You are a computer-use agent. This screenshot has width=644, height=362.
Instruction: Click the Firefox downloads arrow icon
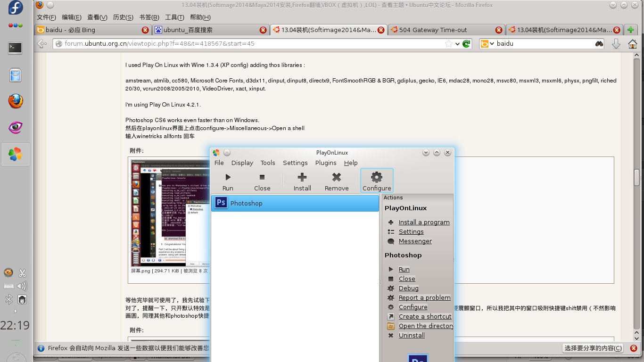(x=616, y=43)
